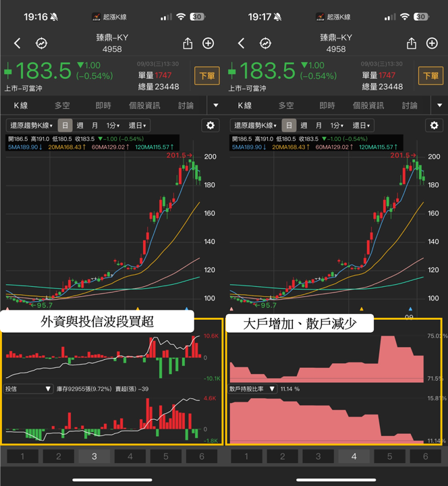Tap 60MA129.02 legend on right chart
The width and height of the screenshot is (448, 486).
pyautogui.click(x=334, y=147)
